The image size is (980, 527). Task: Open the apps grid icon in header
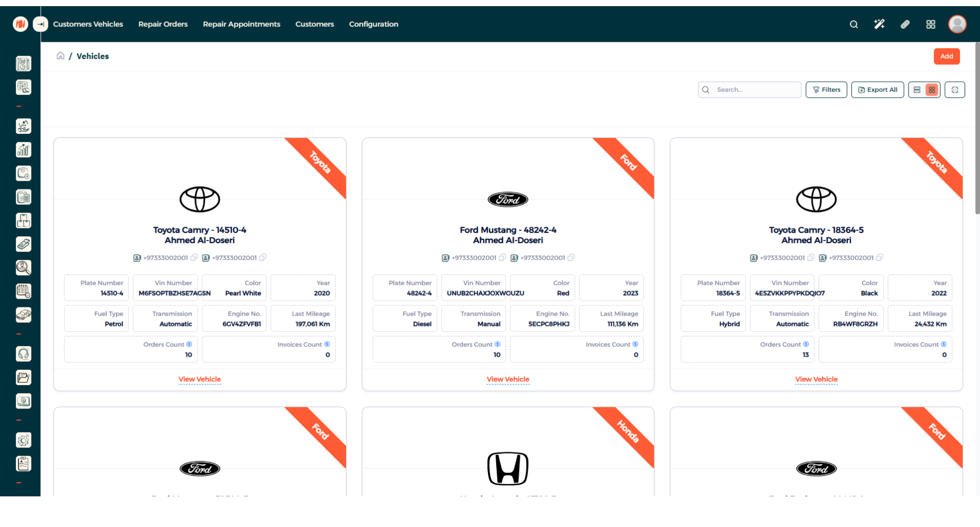tap(930, 24)
